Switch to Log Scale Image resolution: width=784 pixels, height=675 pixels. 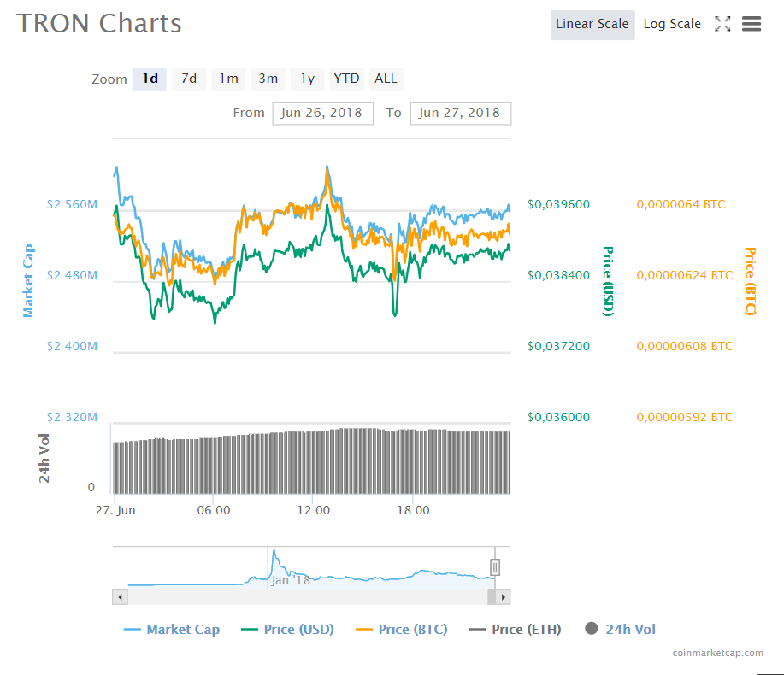[672, 24]
